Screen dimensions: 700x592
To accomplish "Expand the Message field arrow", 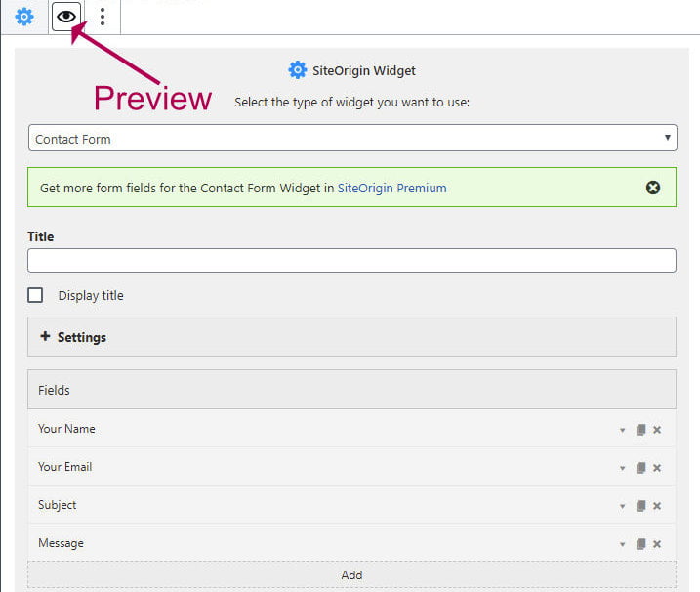I will 622,544.
